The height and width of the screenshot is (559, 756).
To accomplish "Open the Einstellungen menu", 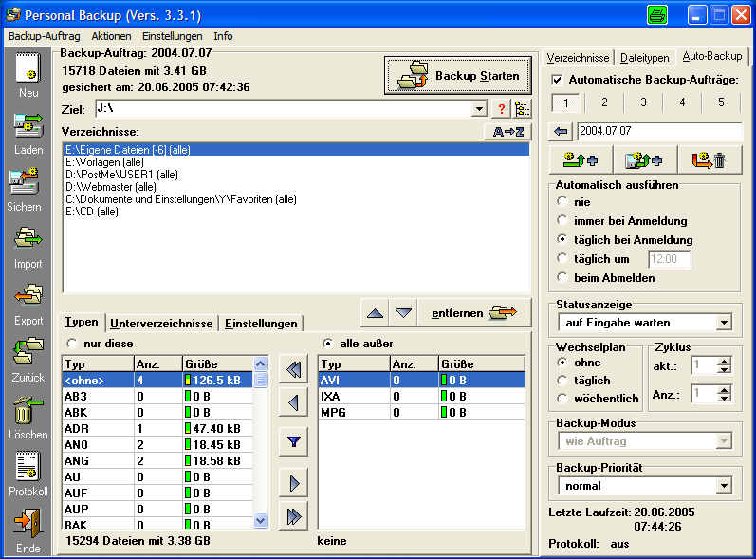I will (172, 36).
